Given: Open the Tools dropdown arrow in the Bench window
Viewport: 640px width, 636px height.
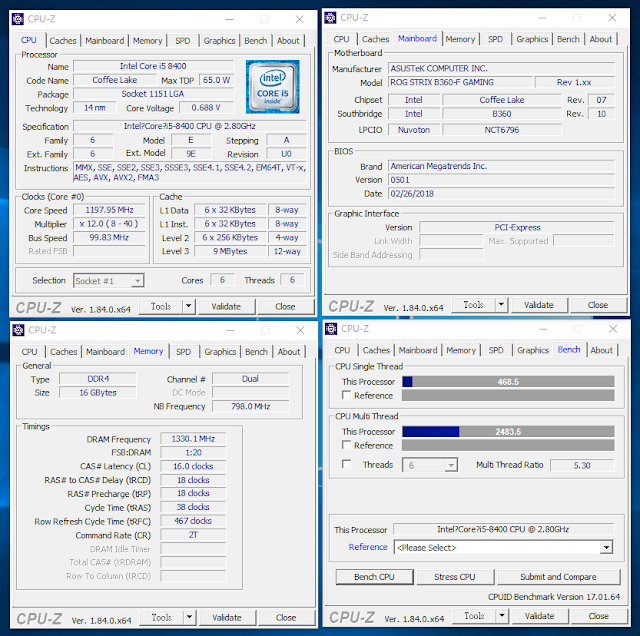Looking at the screenshot, I should click(x=502, y=616).
